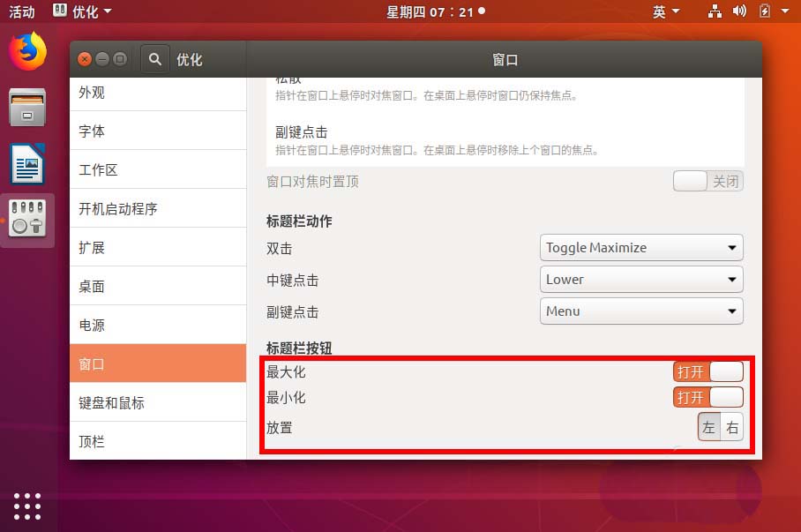Activate search in the Tweaks header bar

point(154,59)
